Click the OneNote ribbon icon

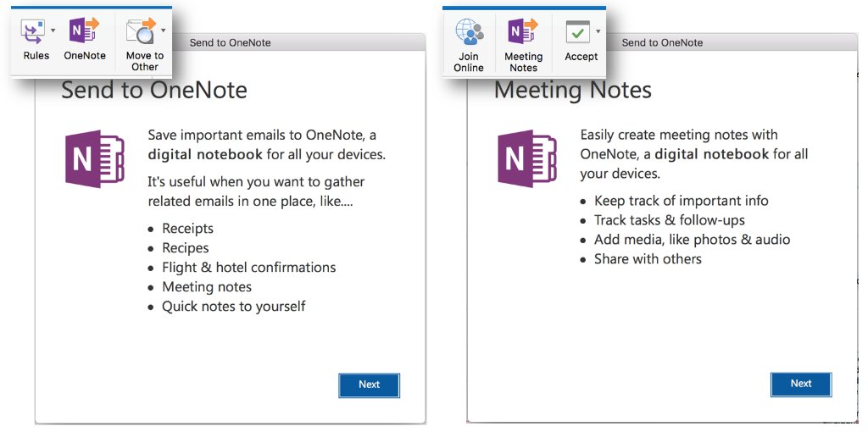(x=85, y=30)
